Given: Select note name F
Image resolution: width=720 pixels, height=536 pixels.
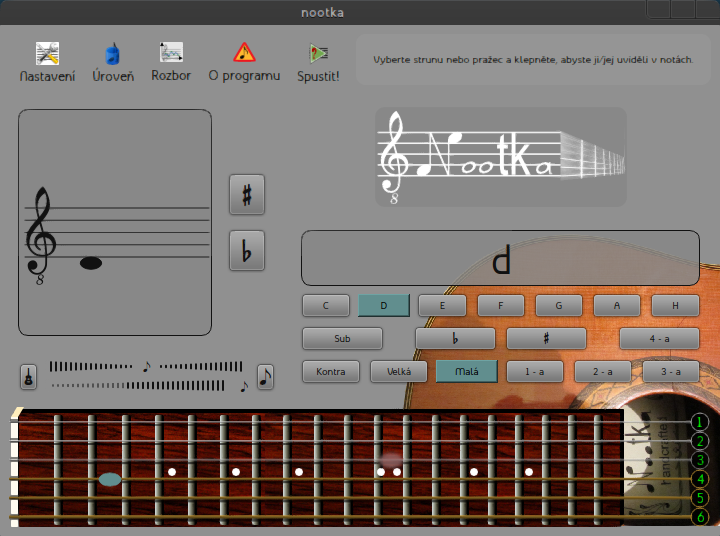Looking at the screenshot, I should [501, 305].
